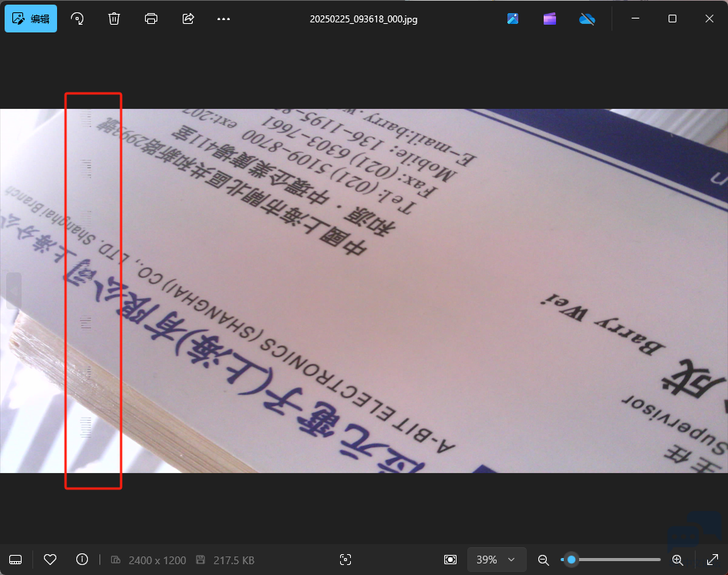Minimize the Photos window

click(x=635, y=19)
